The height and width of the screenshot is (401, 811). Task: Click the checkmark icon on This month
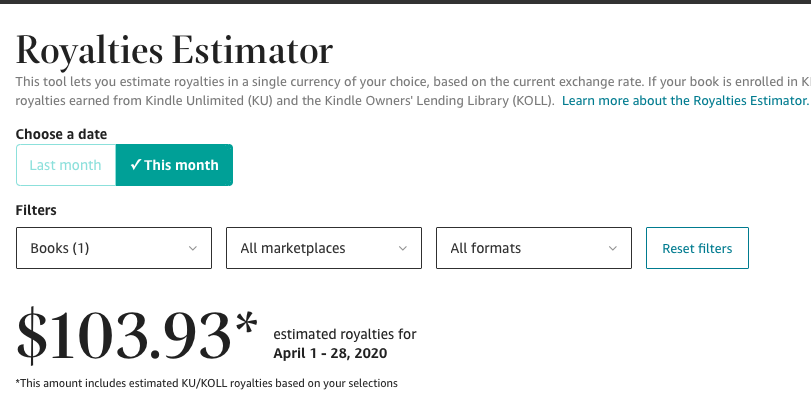point(135,165)
